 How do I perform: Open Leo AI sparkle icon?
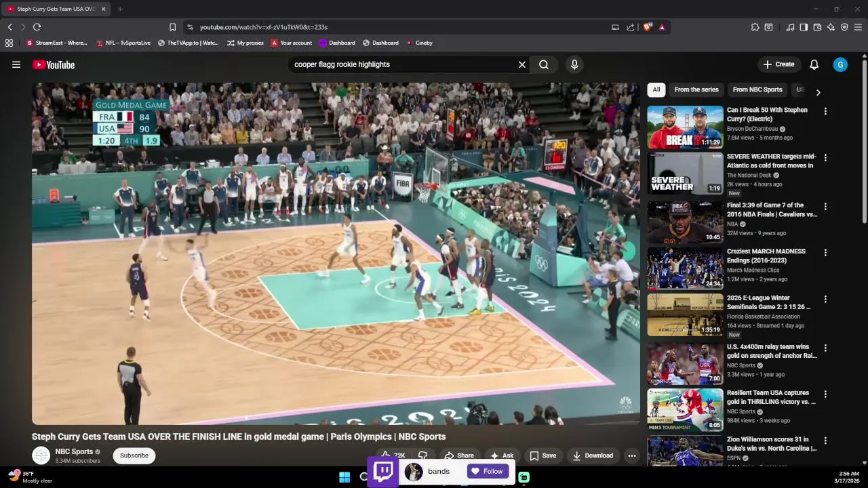[x=831, y=27]
